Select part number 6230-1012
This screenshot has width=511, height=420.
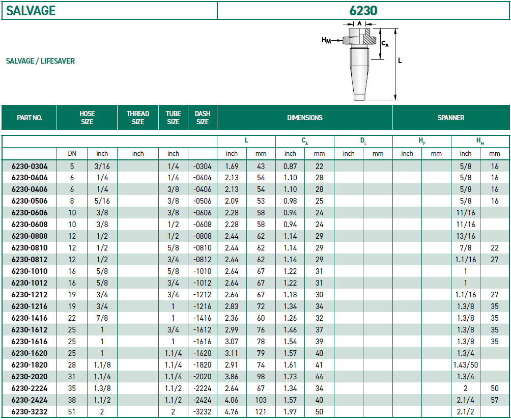click(30, 283)
